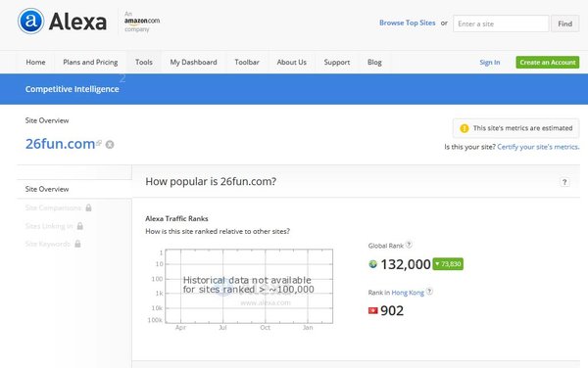Viewport: 588px width, 368px height.
Task: Go to the Home menu item
Action: (35, 62)
